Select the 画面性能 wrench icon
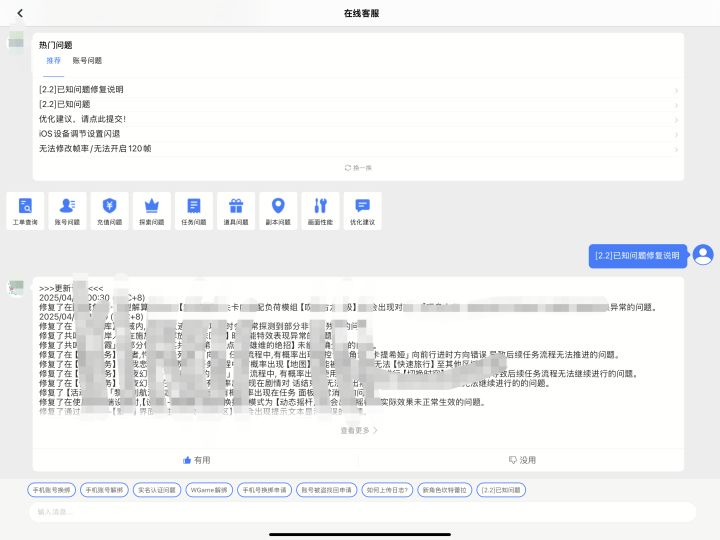This screenshot has height=540, width=720. [321, 211]
